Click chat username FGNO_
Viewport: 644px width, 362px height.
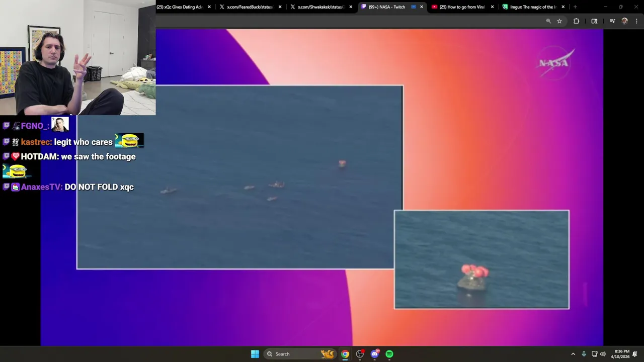click(x=35, y=126)
